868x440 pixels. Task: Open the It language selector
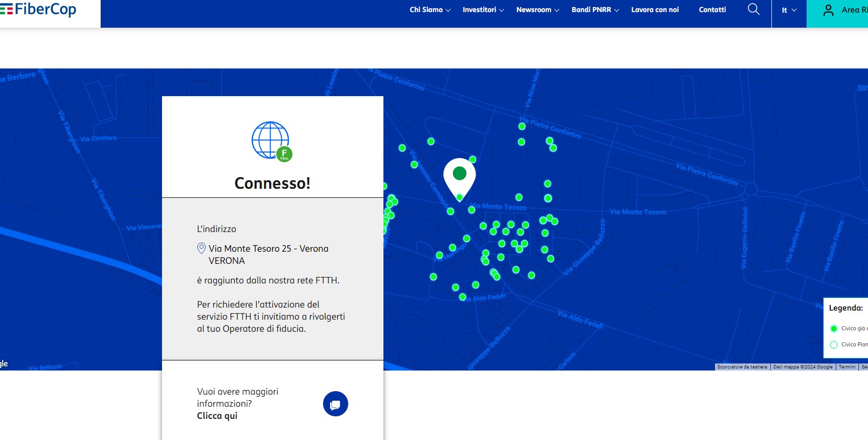click(x=788, y=10)
